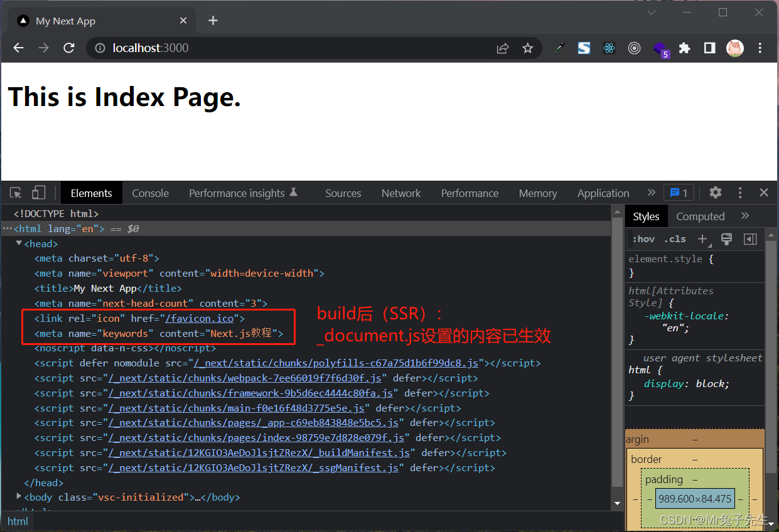Collapse the head element node
Screen dimensions: 779x532
[19, 243]
